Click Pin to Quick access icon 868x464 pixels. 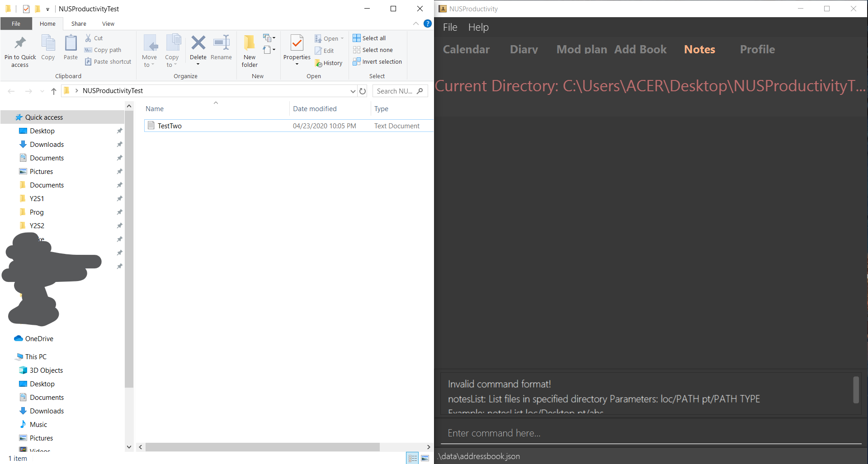click(x=20, y=43)
